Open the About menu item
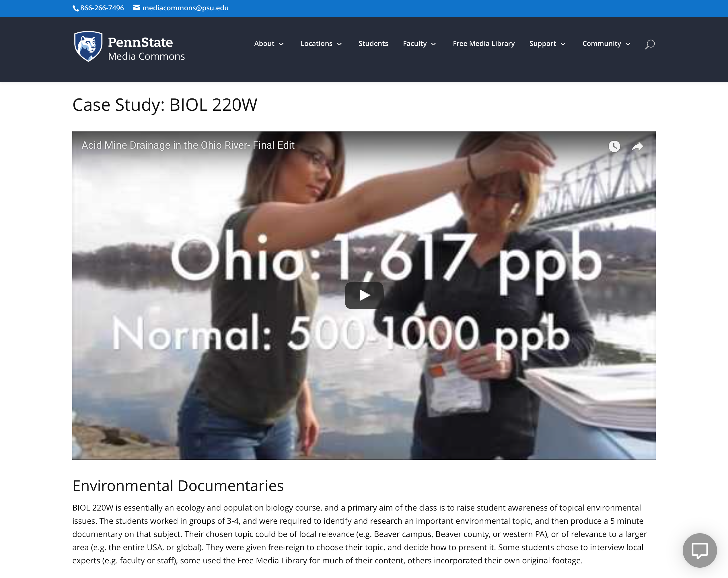Screen dimensions: 728x578 264,44
